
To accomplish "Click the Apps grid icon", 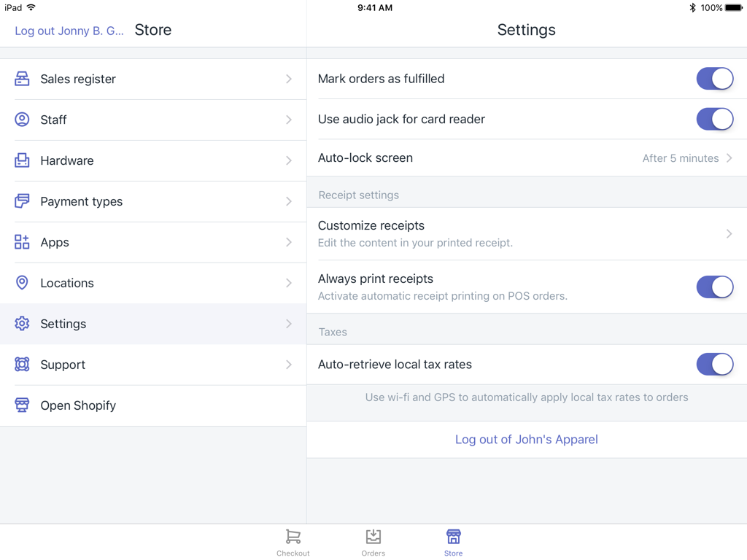I will pos(22,242).
